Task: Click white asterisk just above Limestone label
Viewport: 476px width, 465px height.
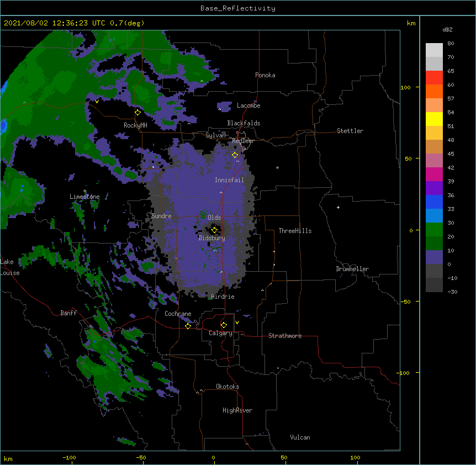Action: click(x=85, y=191)
